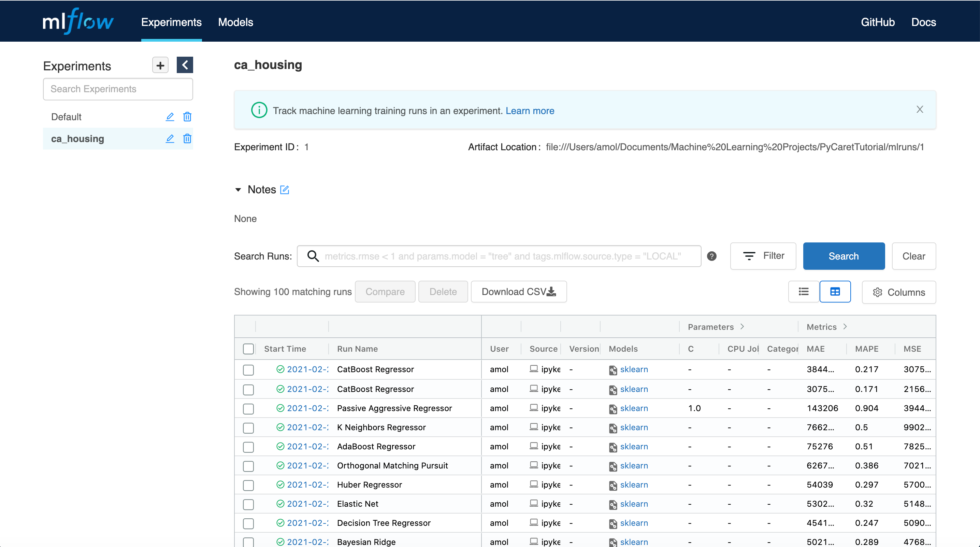Focus the Search Experiments field
This screenshot has width=980, height=547.
[118, 89]
